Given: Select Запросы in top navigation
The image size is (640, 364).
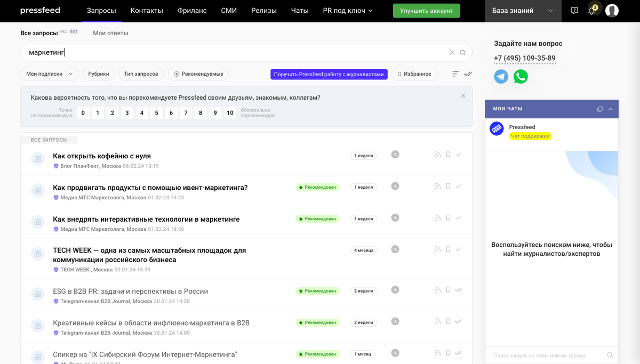Looking at the screenshot, I should 101,11.
